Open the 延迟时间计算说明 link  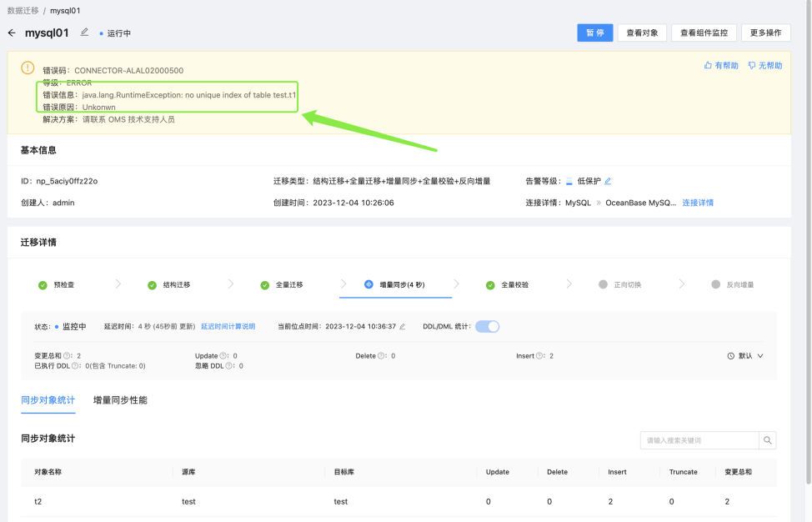228,327
